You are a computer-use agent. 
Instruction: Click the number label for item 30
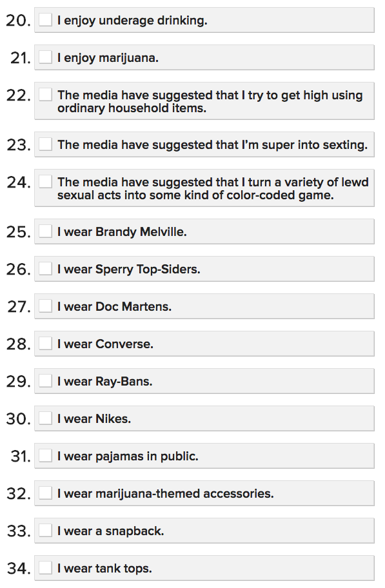point(17,418)
